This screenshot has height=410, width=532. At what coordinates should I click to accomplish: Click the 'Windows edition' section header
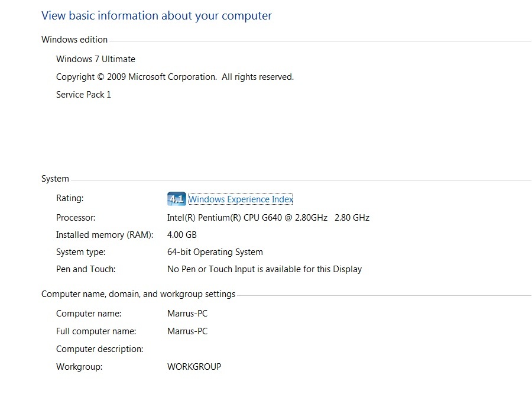click(x=74, y=40)
